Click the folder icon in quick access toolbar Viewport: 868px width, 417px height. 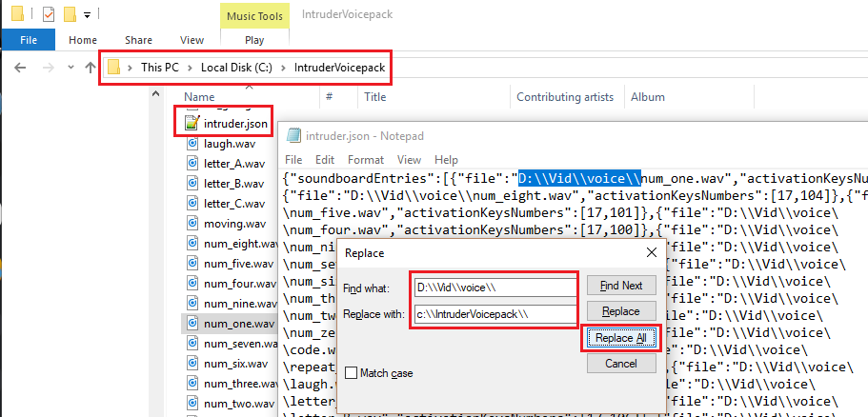point(18,13)
